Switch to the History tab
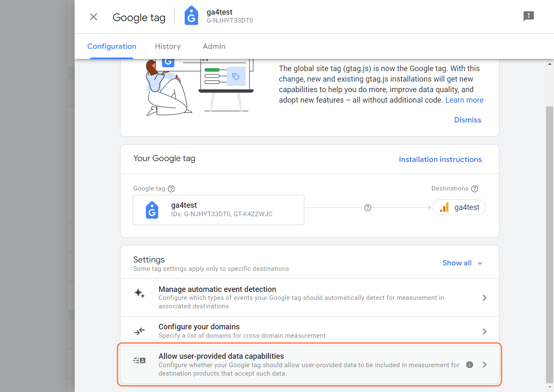The width and height of the screenshot is (554, 392). click(x=168, y=46)
